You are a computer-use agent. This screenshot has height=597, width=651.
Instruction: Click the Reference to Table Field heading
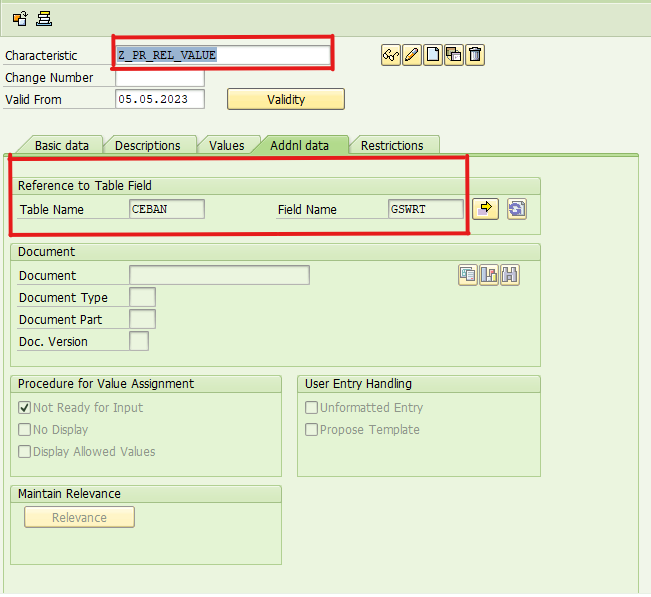click(85, 186)
